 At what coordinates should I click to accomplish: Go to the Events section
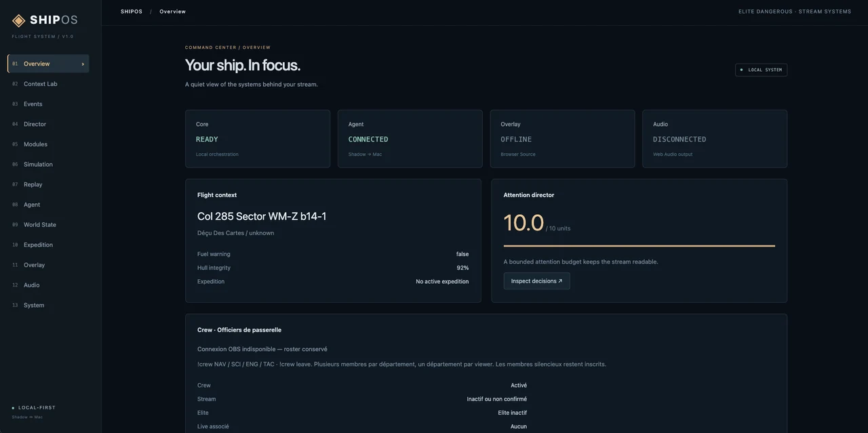point(48,104)
